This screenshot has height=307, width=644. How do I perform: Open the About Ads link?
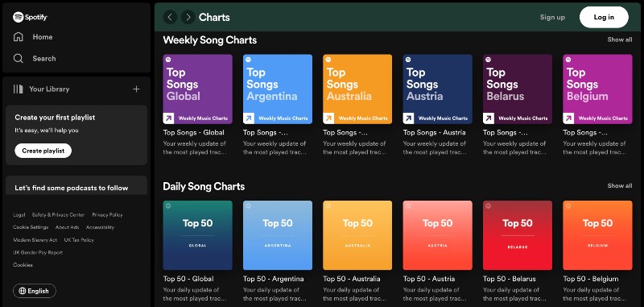coord(67,227)
